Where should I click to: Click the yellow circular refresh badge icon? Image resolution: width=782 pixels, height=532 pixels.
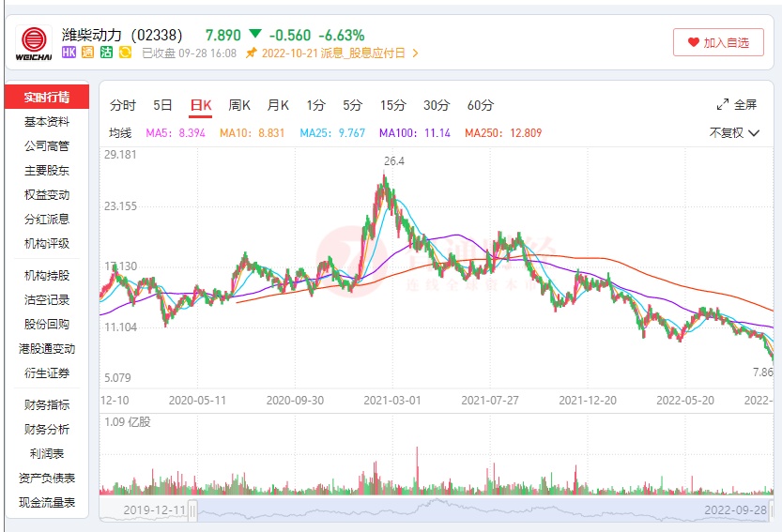[x=125, y=53]
